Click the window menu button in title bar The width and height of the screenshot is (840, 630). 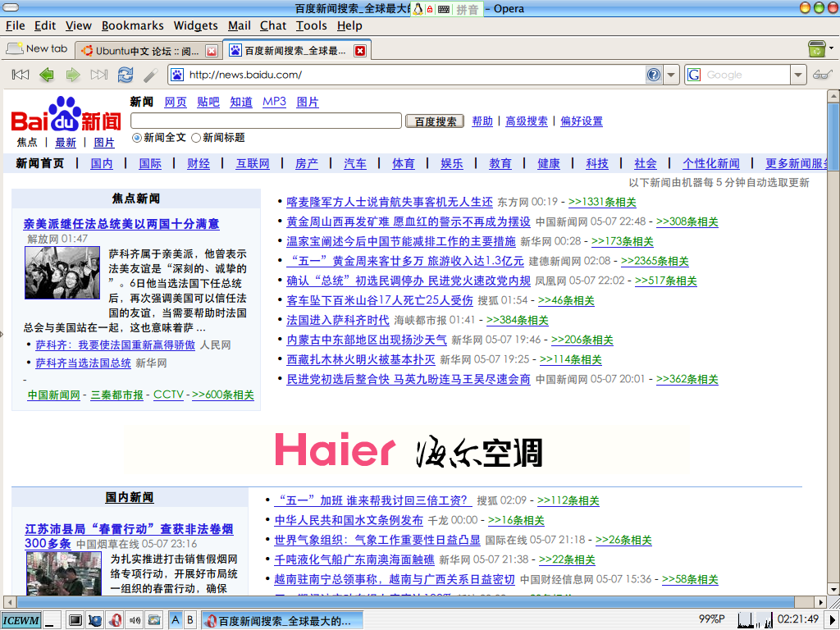(11, 7)
